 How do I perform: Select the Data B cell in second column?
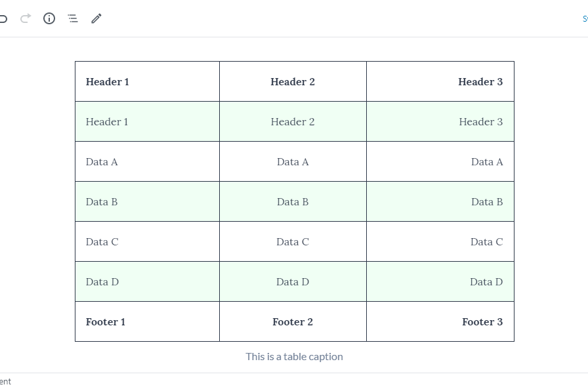coord(293,201)
